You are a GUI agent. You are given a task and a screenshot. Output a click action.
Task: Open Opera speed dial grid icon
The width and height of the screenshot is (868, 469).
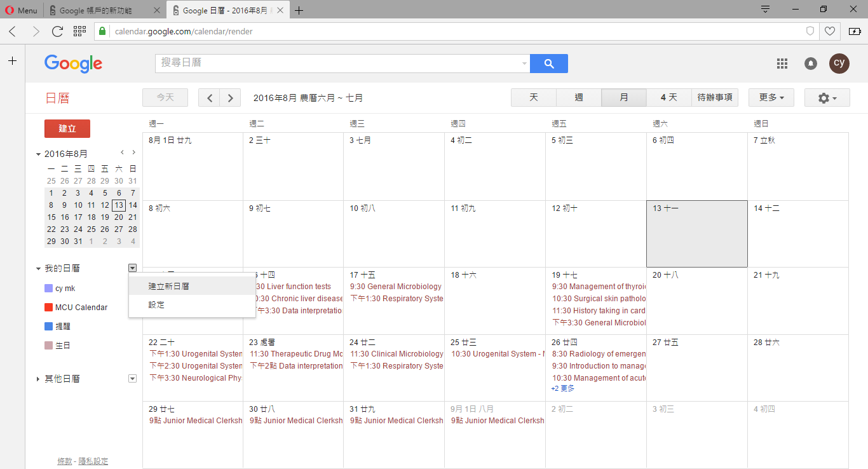point(79,31)
